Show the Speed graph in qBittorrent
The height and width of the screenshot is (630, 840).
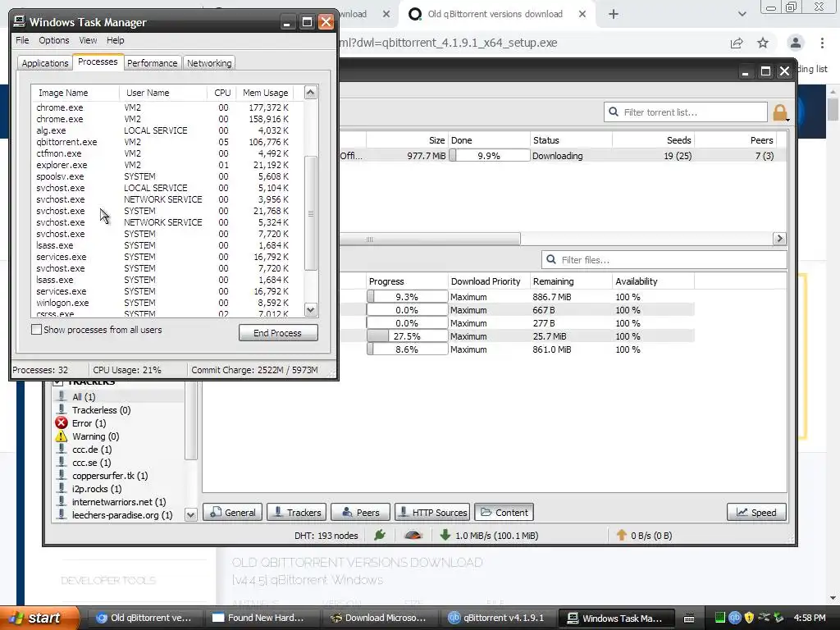click(756, 512)
